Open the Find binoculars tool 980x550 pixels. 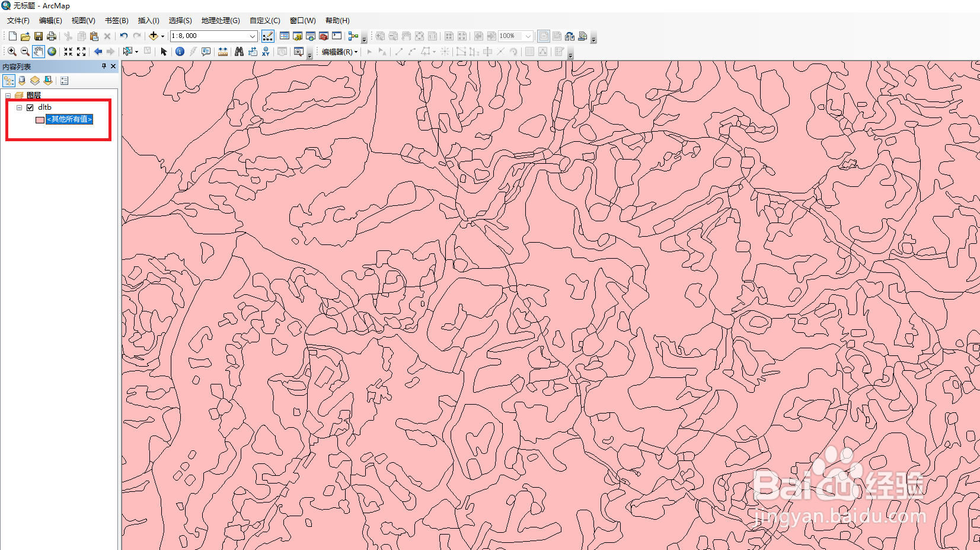pos(239,52)
